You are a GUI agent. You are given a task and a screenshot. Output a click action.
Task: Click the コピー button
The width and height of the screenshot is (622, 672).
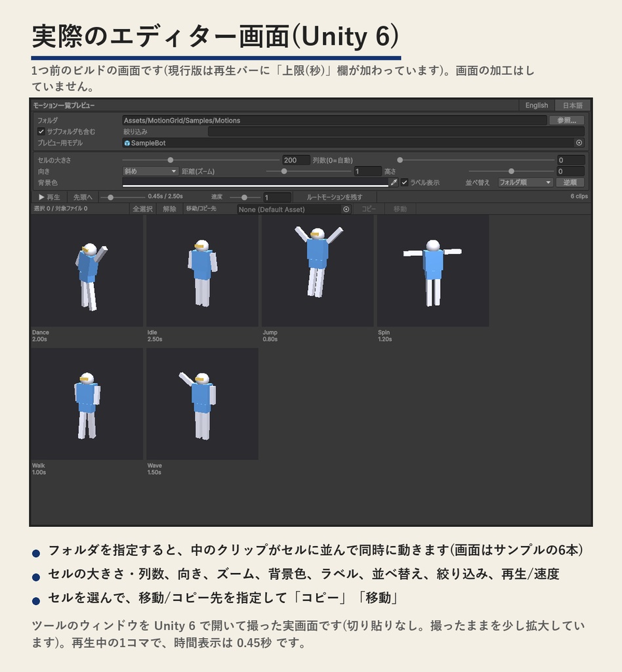[368, 209]
